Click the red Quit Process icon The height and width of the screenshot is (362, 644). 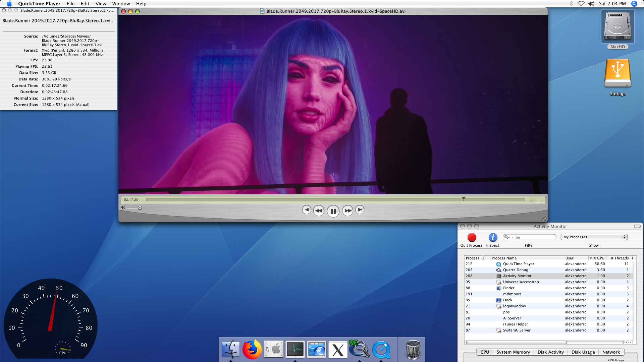(472, 237)
